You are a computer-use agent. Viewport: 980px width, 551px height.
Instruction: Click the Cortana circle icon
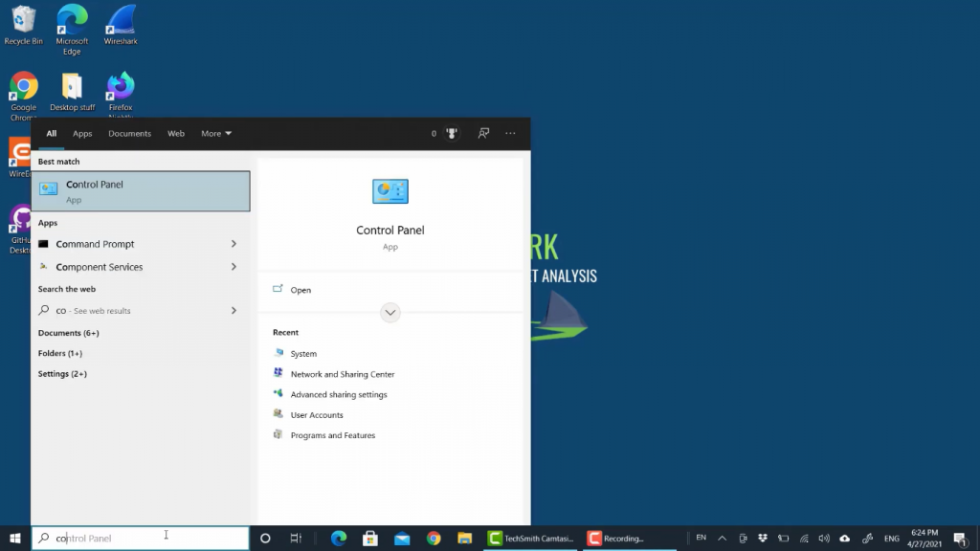tap(265, 538)
